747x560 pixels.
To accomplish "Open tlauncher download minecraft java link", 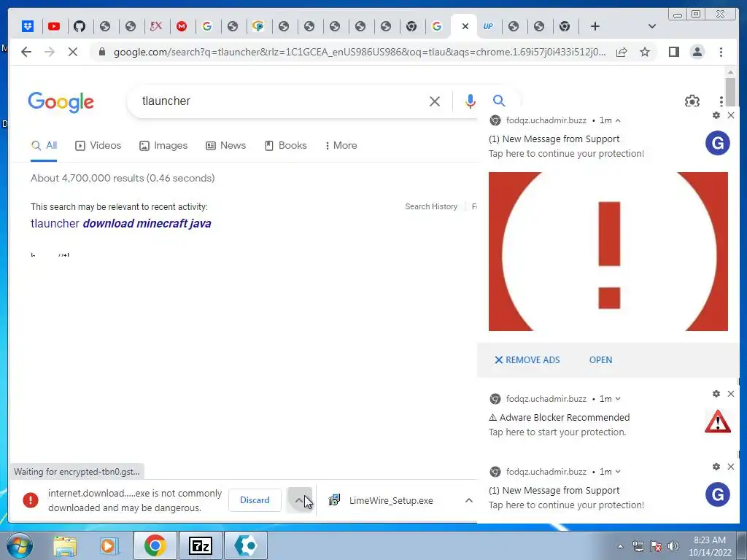I will click(x=121, y=223).
